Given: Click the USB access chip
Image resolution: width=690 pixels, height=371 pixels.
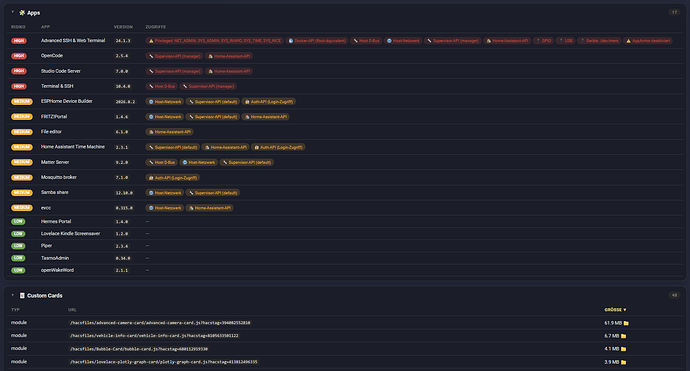Looking at the screenshot, I should (x=565, y=40).
